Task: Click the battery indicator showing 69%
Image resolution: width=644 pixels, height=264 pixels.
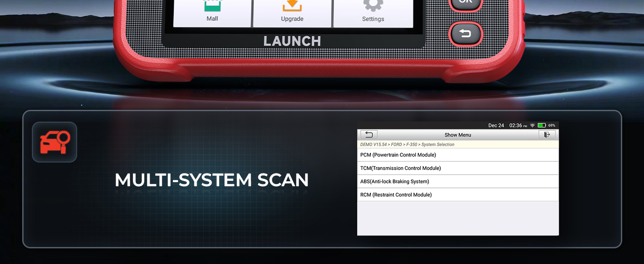Action: tap(544, 125)
